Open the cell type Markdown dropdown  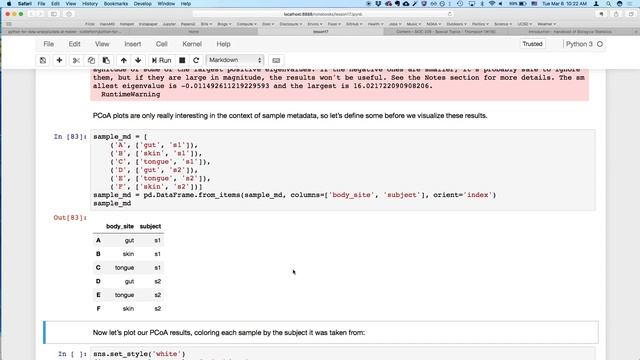coord(235,60)
